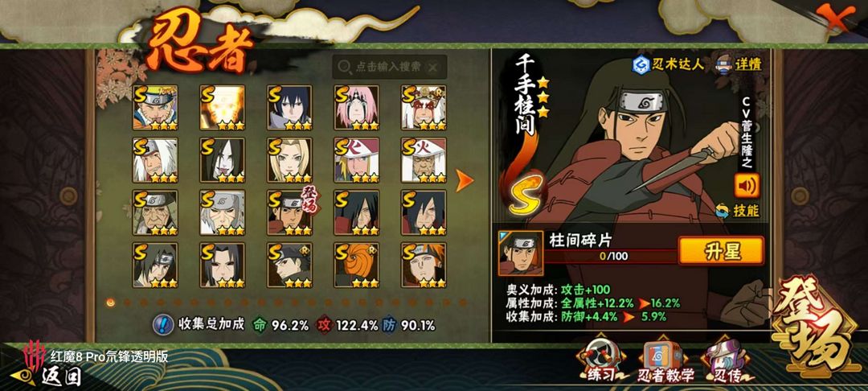Image resolution: width=868 pixels, height=391 pixels.
Task: Open the 柱间碎片 fragment portrait
Action: pyautogui.click(x=520, y=253)
